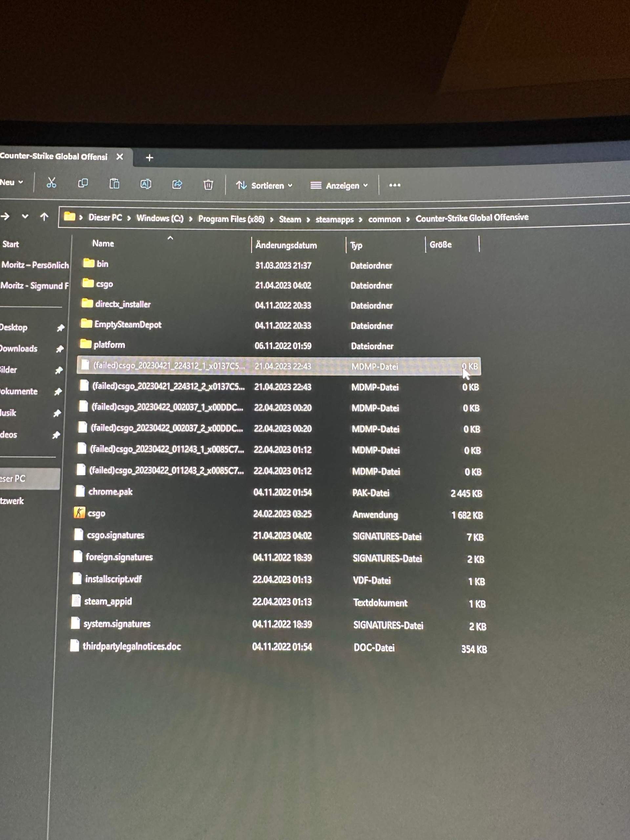630x840 pixels.
Task: Open the Neu dropdown menu
Action: [x=11, y=182]
